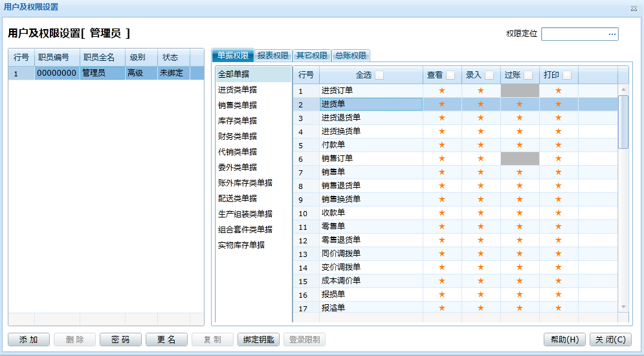Click the 打印 star for 成本调价单 row
Screen dimensions: 644x356
tap(559, 281)
